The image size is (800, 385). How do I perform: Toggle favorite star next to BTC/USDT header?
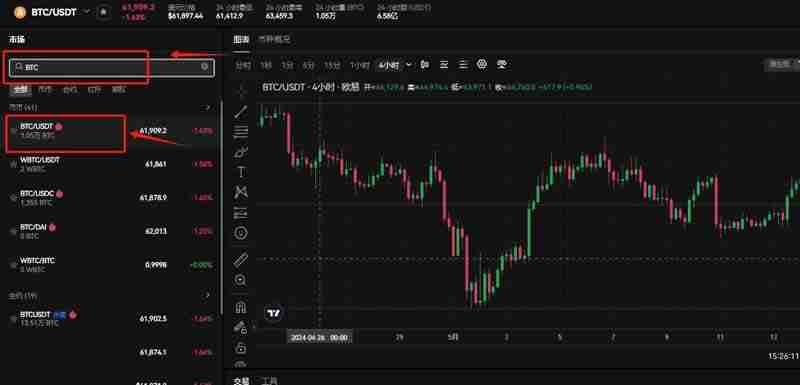(104, 12)
